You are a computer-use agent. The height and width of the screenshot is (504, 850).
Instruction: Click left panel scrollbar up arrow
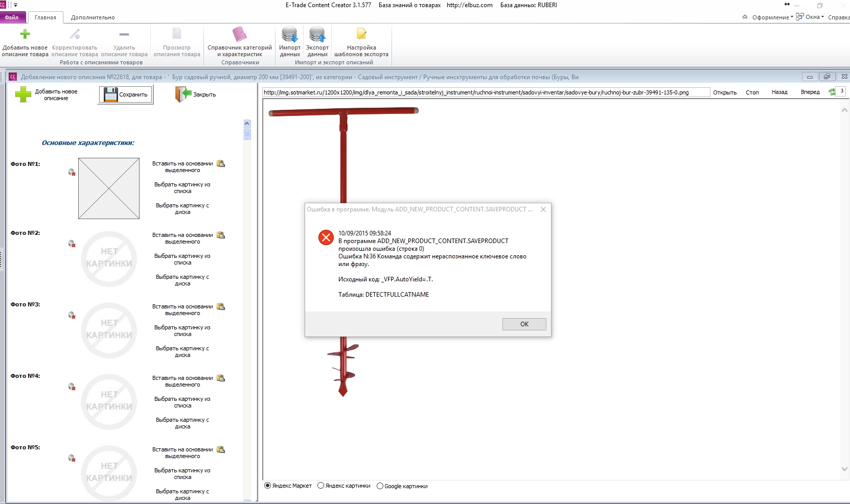click(x=247, y=123)
